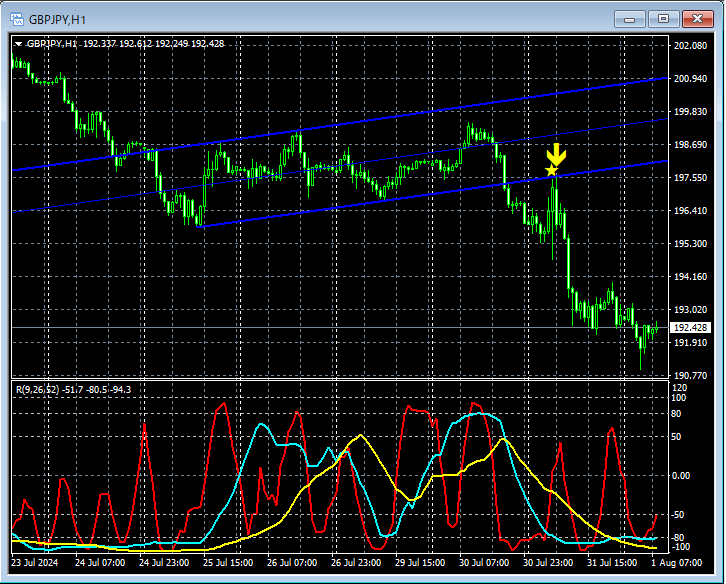Click the GBPJPY,H1 chart window icon

tap(17, 19)
